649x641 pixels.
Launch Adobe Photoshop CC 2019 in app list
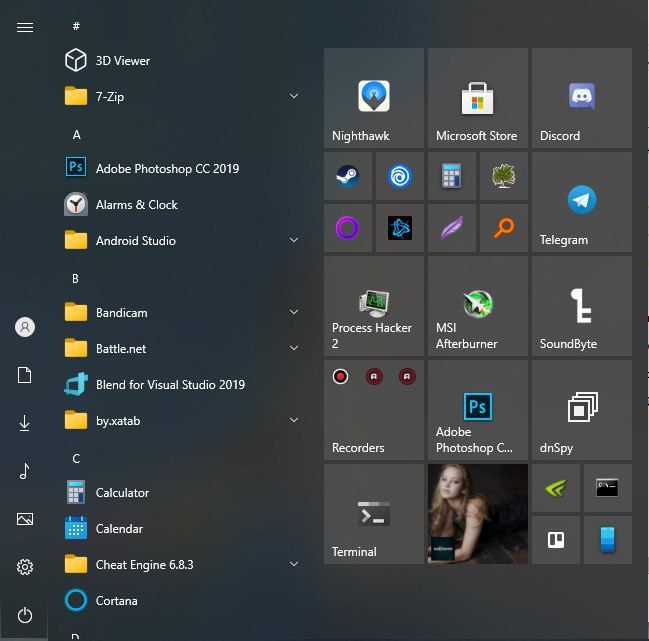click(182, 168)
